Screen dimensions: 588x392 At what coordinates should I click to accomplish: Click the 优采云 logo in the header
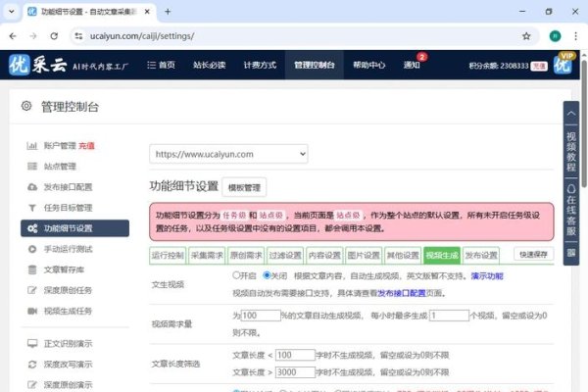point(37,66)
